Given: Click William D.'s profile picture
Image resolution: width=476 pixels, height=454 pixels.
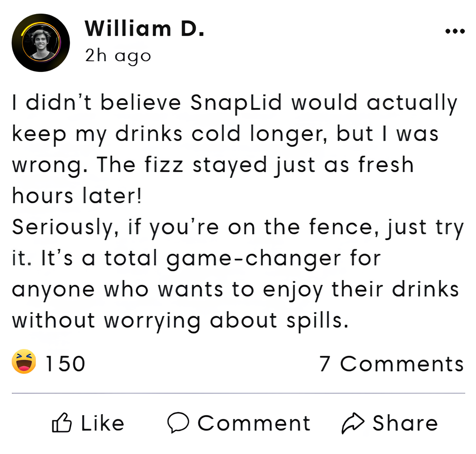Looking at the screenshot, I should coord(41,43).
